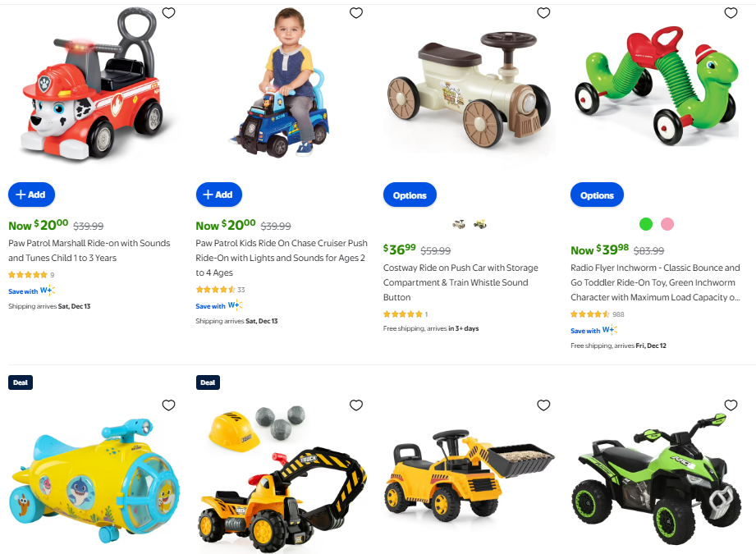
Task: Open Radio Flyer Inchworm product title link
Action: coord(655,282)
